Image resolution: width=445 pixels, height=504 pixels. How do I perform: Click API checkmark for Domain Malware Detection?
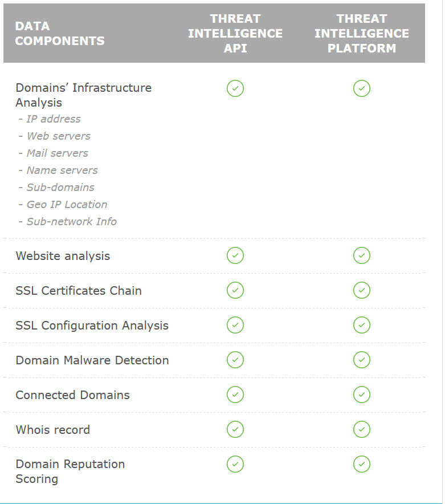click(x=235, y=360)
